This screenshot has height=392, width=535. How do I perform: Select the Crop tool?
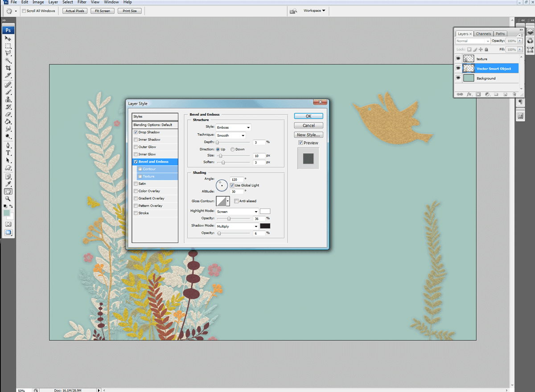tap(8, 68)
